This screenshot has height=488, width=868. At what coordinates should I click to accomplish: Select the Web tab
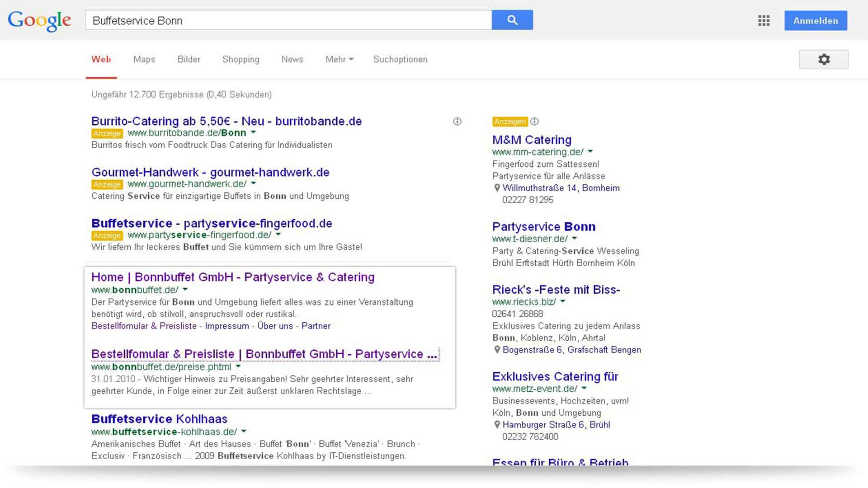[x=101, y=59]
